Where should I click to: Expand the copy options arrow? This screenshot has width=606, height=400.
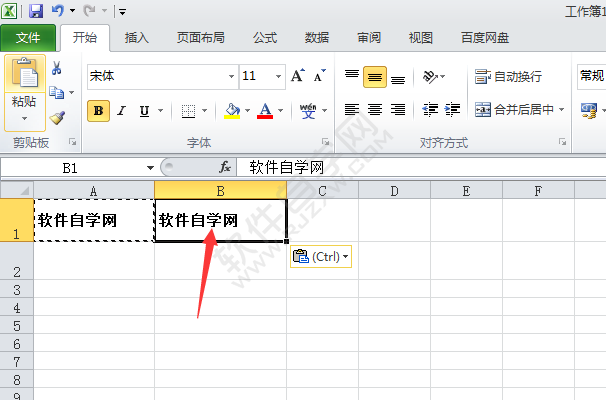coord(71,92)
